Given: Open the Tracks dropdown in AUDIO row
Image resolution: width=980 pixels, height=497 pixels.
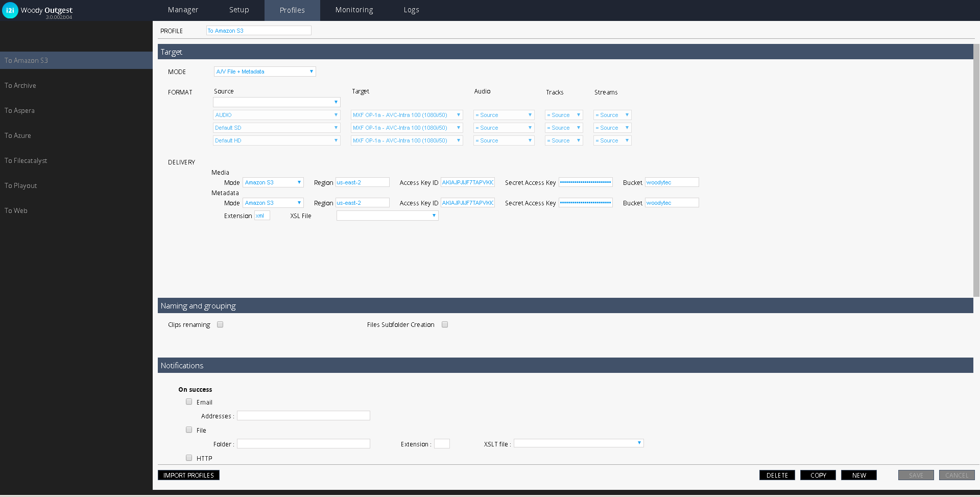Looking at the screenshot, I should [x=564, y=115].
